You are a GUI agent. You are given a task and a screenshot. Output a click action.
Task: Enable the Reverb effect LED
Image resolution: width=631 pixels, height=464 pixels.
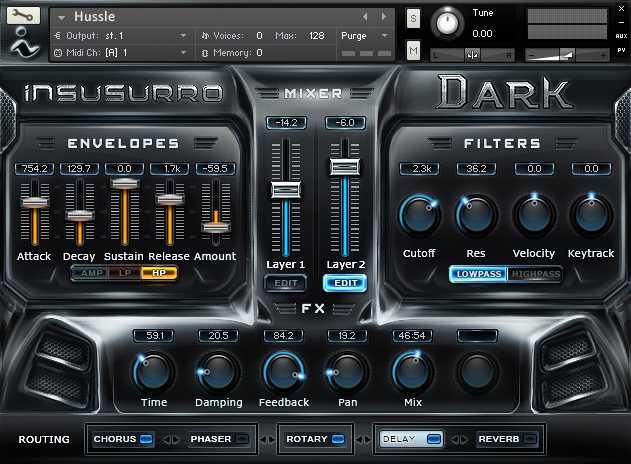tap(529, 439)
